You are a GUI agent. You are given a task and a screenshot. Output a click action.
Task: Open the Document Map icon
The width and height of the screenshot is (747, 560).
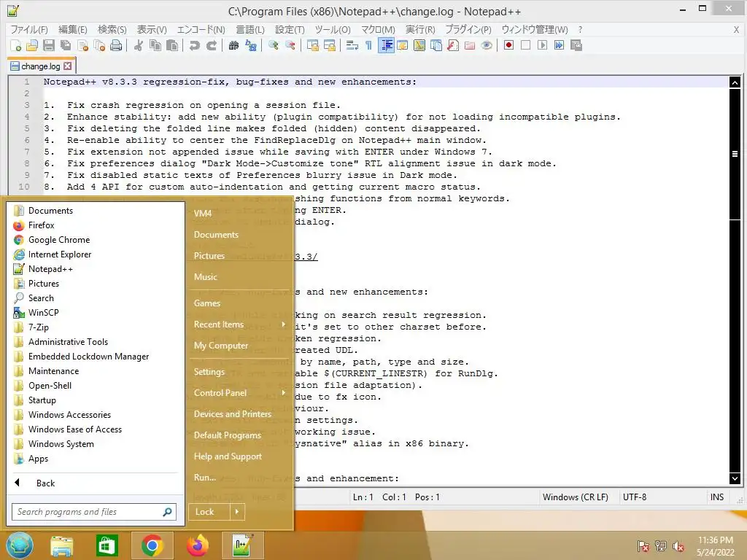coord(419,46)
